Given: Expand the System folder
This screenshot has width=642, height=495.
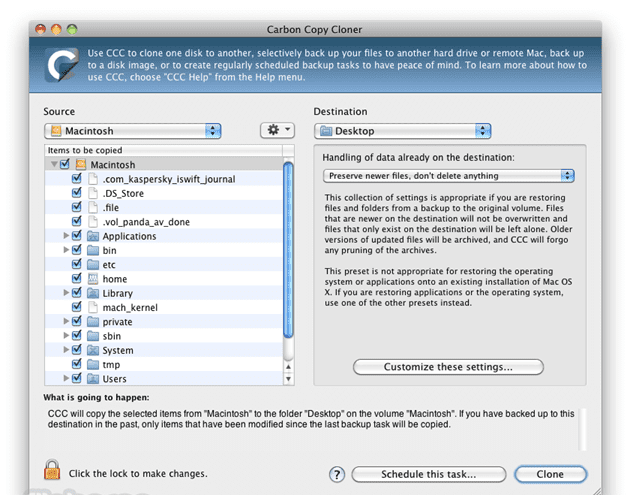Looking at the screenshot, I should pos(66,350).
